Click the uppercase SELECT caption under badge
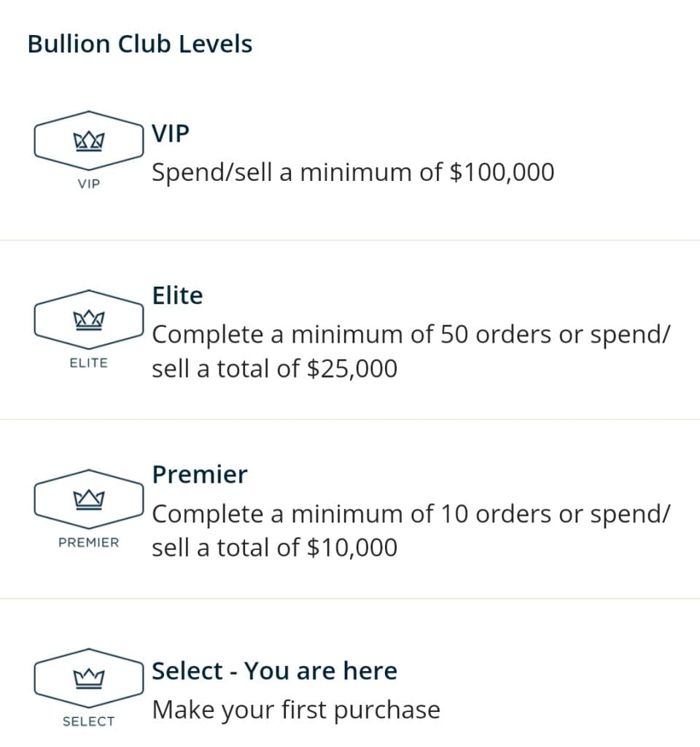Viewport: 700px width, 747px height. coord(88,721)
